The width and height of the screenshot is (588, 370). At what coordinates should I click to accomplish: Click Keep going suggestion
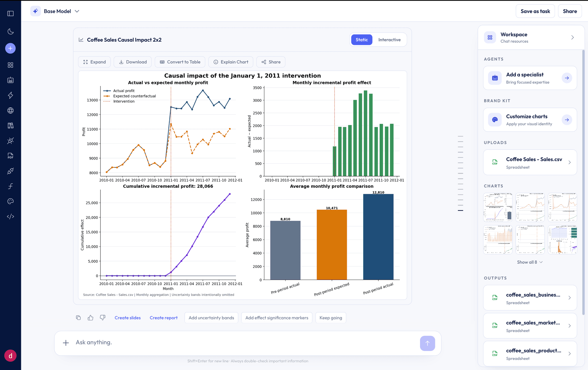point(331,318)
